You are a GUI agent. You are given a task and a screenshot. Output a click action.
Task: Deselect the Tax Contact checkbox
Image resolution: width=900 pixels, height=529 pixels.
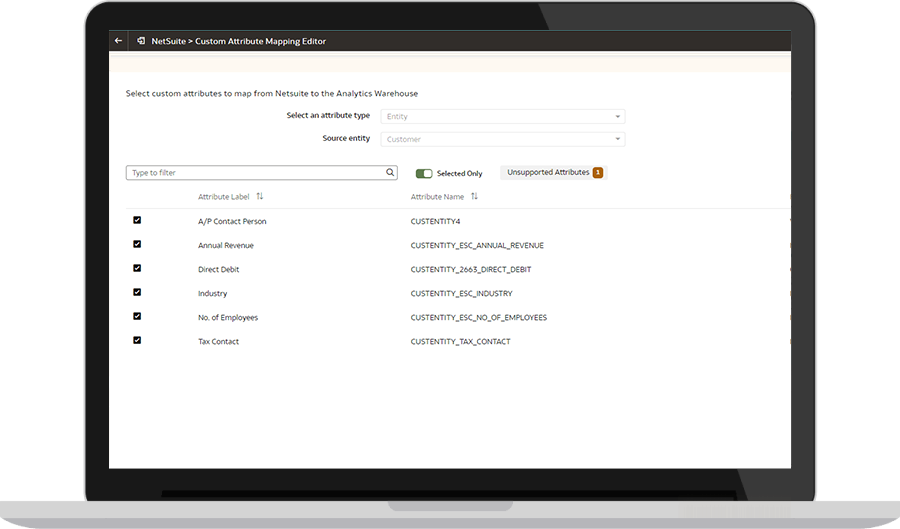click(x=137, y=340)
